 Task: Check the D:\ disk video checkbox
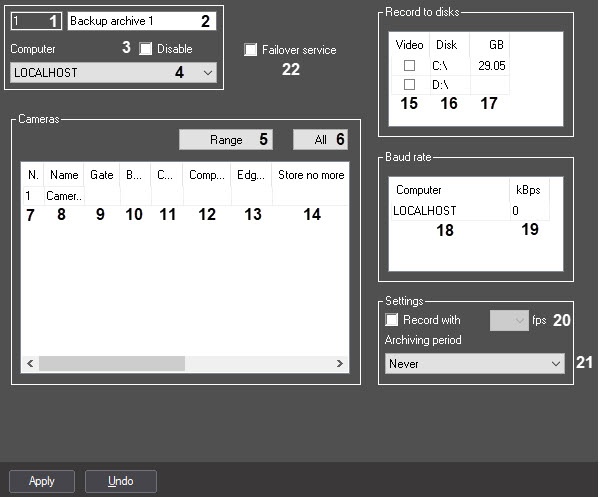point(409,84)
